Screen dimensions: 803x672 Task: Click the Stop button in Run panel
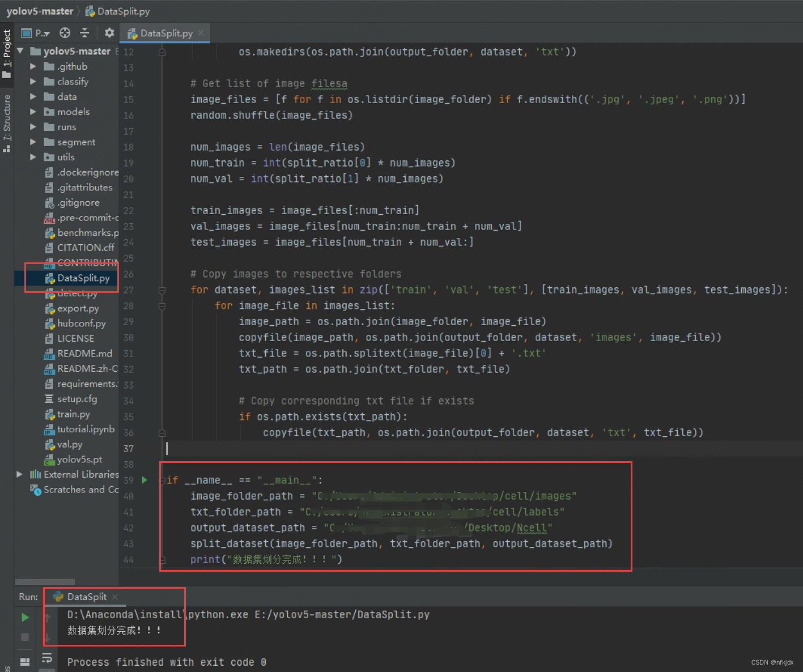(x=25, y=637)
